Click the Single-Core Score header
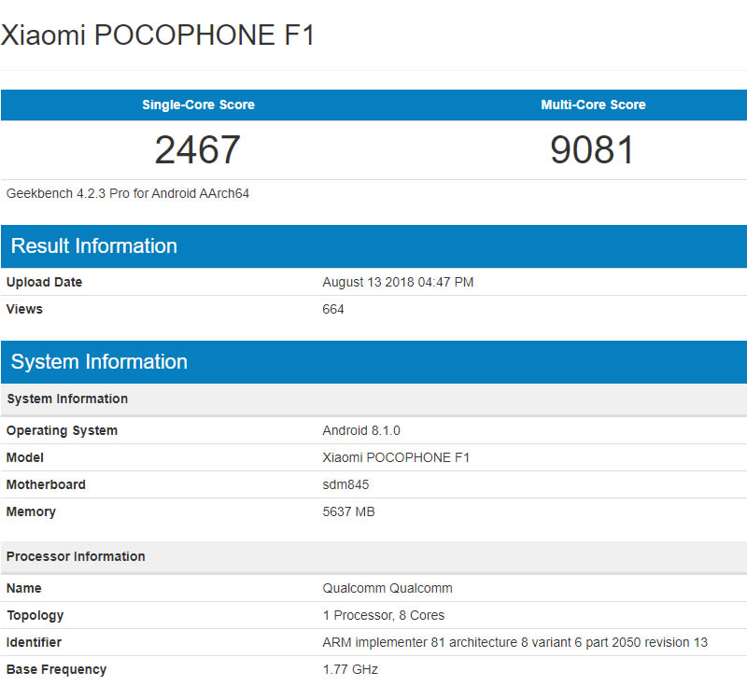Screen dimensions: 747x700 [x=198, y=105]
